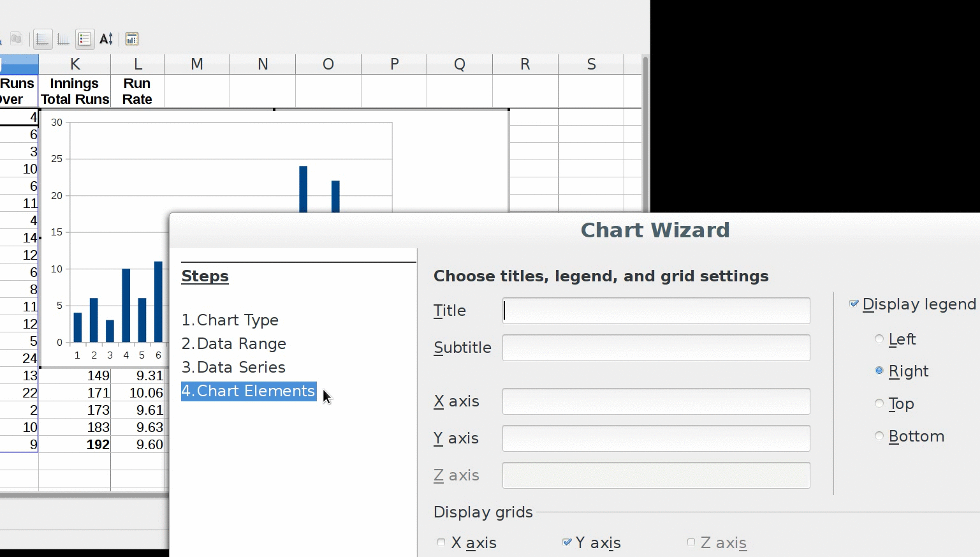This screenshot has width=980, height=557.
Task: Enable X axis grid display checkbox
Action: (441, 543)
